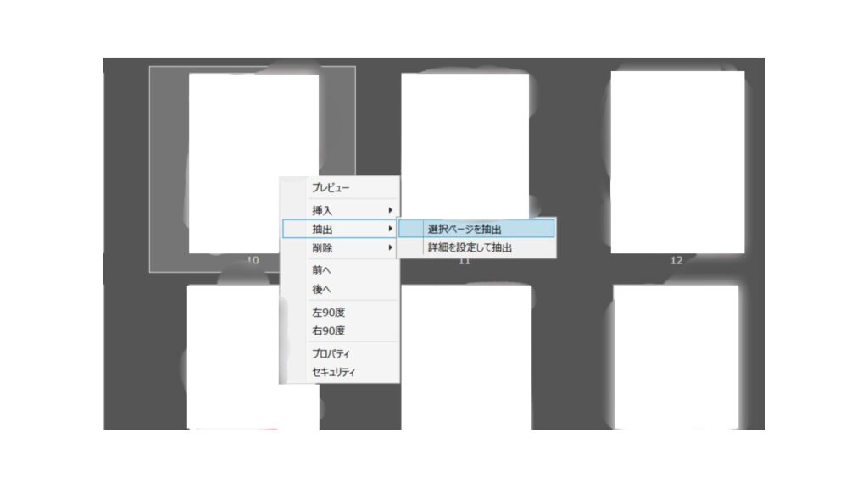Open the 削除 submenu
Image resolution: width=868 pixels, height=488 pixels.
tap(340, 247)
